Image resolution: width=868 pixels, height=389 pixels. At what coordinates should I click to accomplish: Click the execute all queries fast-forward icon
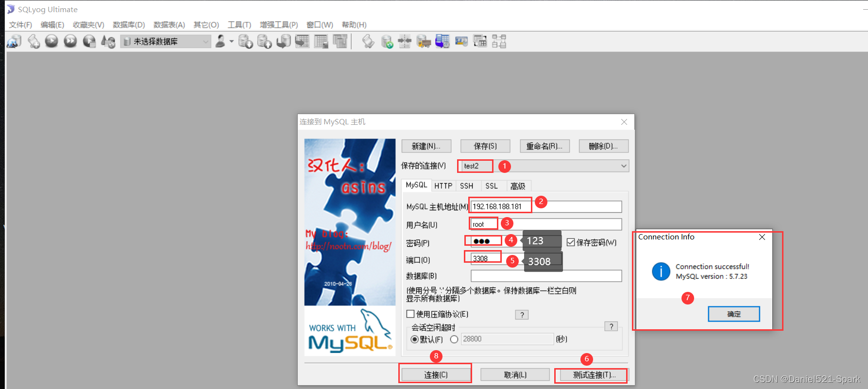click(x=70, y=41)
